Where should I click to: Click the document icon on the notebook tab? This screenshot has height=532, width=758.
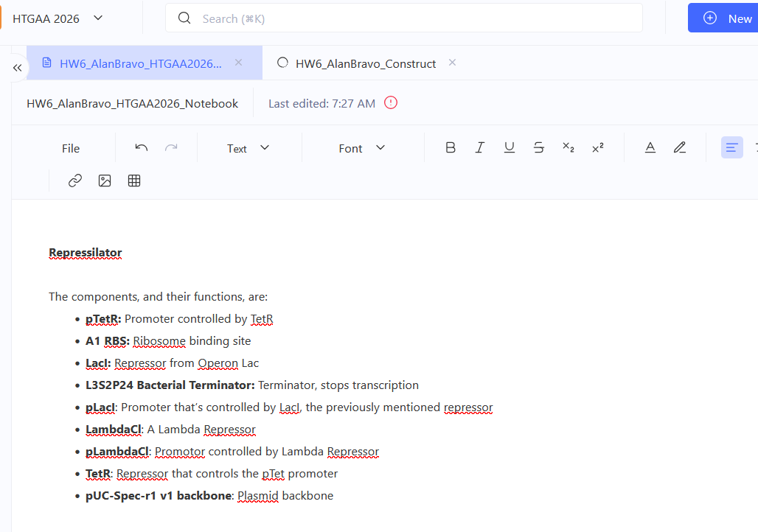tap(47, 63)
